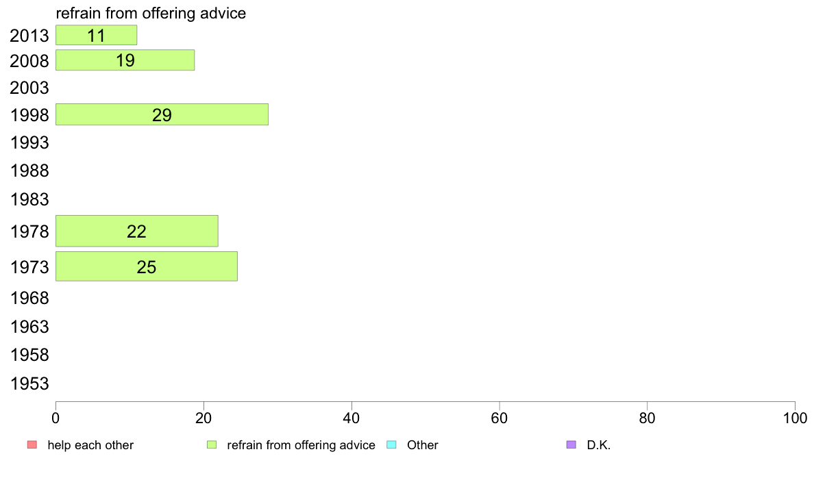
Task: Click the 1953 year axis label
Action: [x=29, y=383]
